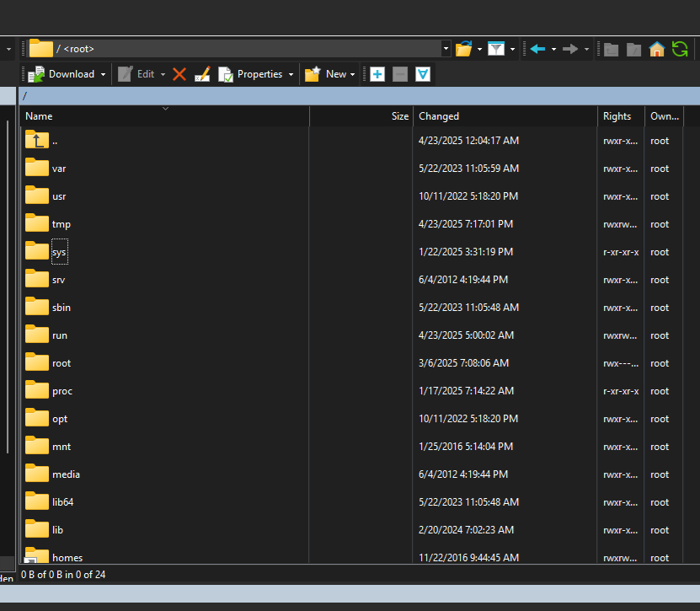The width and height of the screenshot is (700, 611).
Task: Select the parent directory '..' entry
Action: click(54, 141)
